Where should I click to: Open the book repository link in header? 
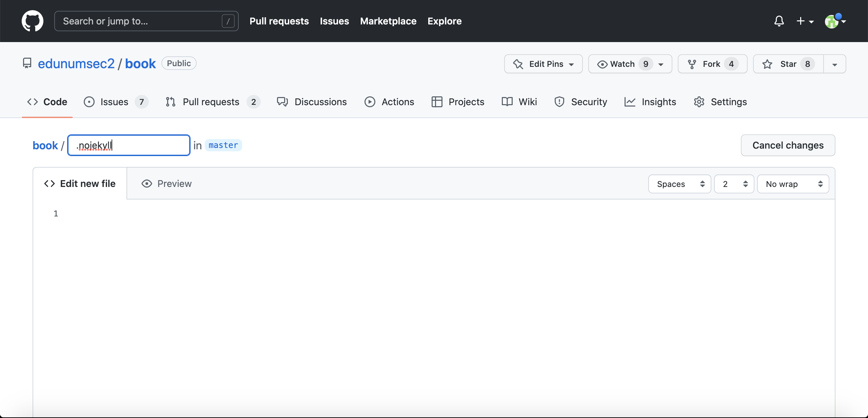coord(140,63)
